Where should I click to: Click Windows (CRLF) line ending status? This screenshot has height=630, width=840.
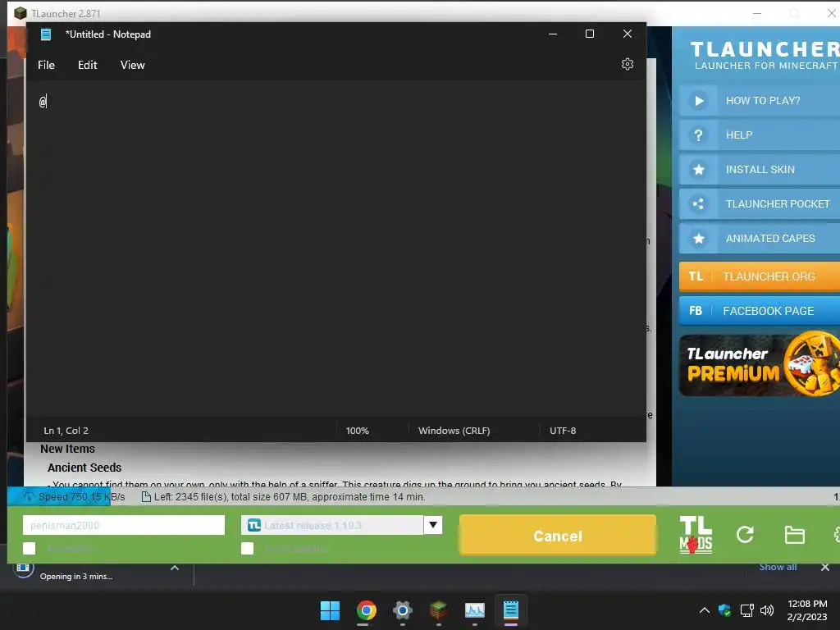[x=454, y=431]
